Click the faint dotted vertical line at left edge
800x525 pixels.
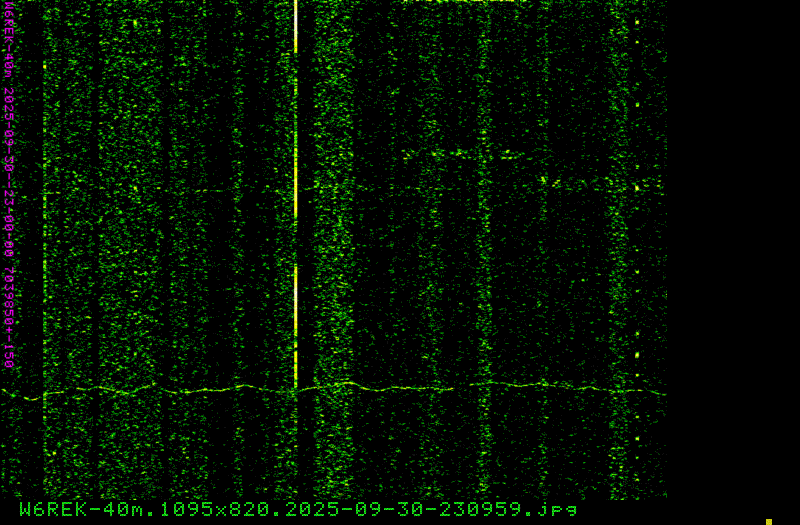pyautogui.click(x=44, y=250)
